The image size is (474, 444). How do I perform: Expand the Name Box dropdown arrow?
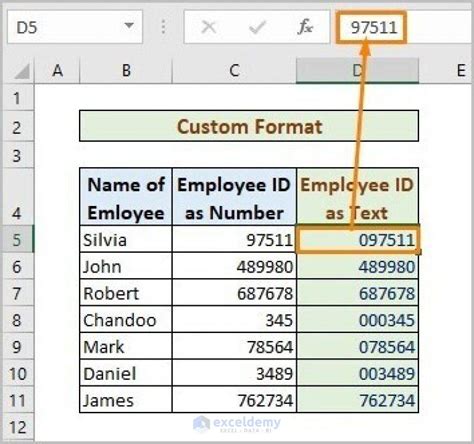coord(129,25)
